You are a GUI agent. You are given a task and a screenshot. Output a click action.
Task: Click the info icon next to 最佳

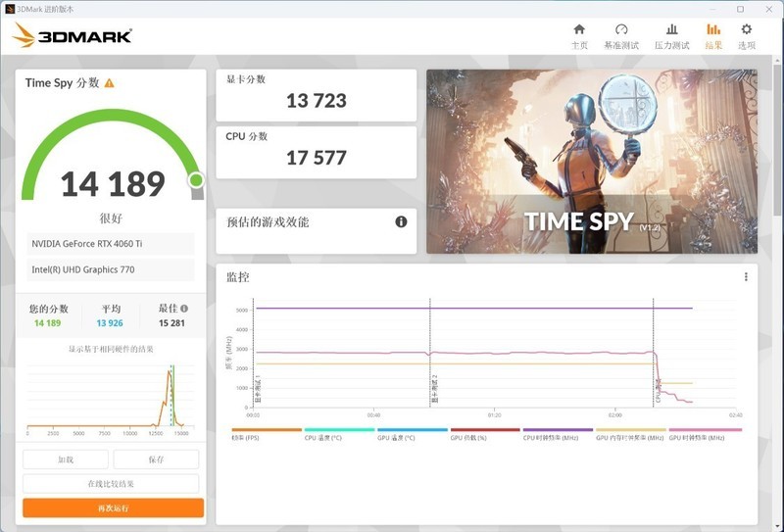click(x=184, y=309)
